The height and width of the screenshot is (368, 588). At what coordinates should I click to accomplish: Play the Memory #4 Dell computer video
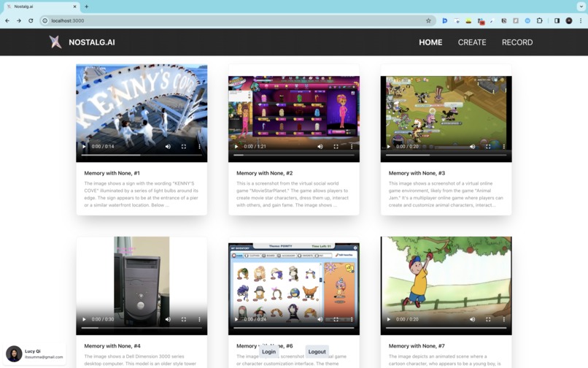tap(84, 319)
